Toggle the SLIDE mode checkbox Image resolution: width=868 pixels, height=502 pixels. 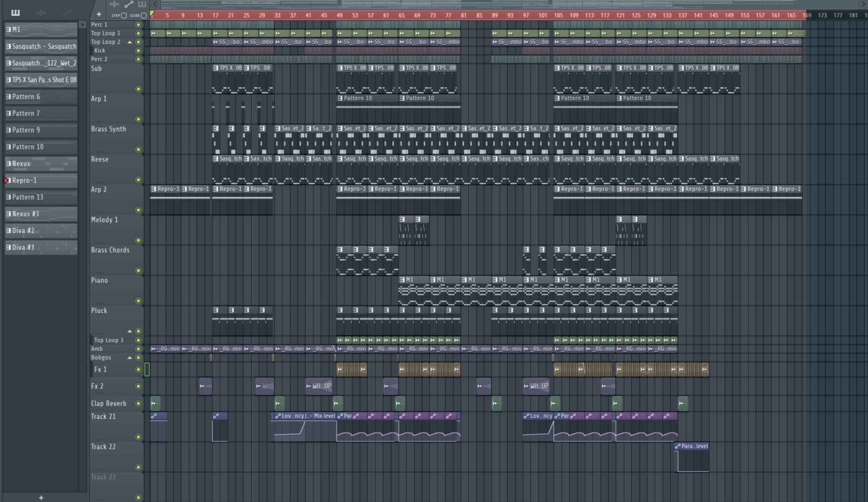click(x=144, y=15)
